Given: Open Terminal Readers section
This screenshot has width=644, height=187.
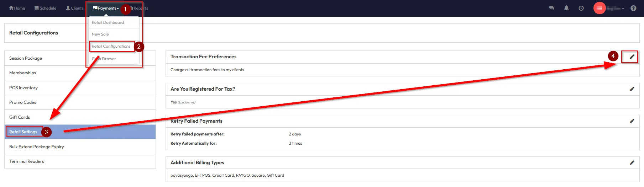Looking at the screenshot, I should pyautogui.click(x=27, y=161).
